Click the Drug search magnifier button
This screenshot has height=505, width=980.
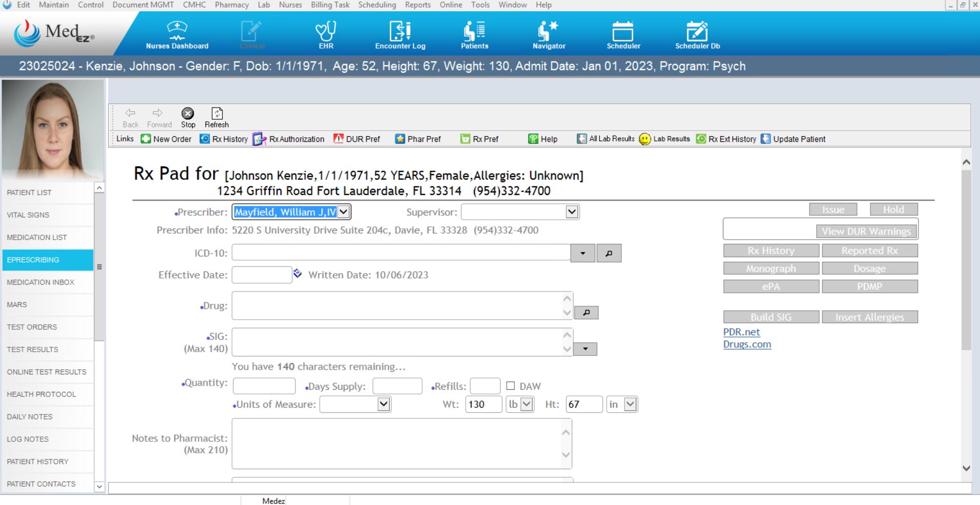pyautogui.click(x=587, y=312)
